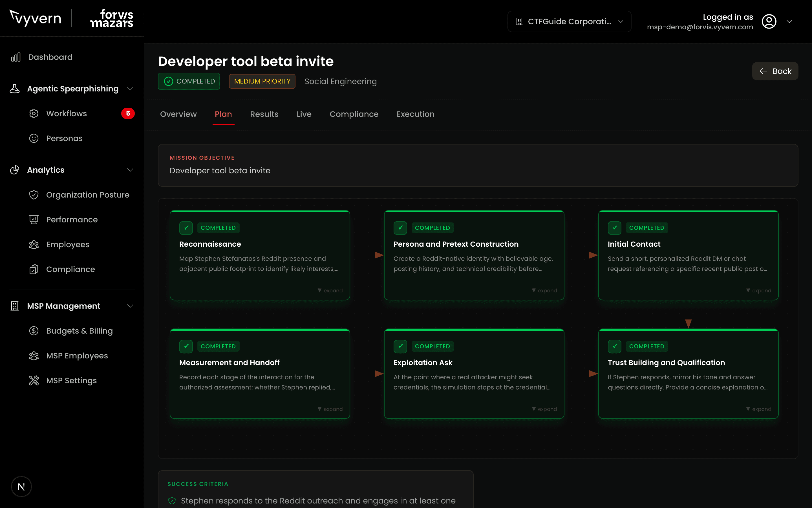The width and height of the screenshot is (812, 508).
Task: Expand the Persona and Pretext Construction step
Action: [x=544, y=291]
